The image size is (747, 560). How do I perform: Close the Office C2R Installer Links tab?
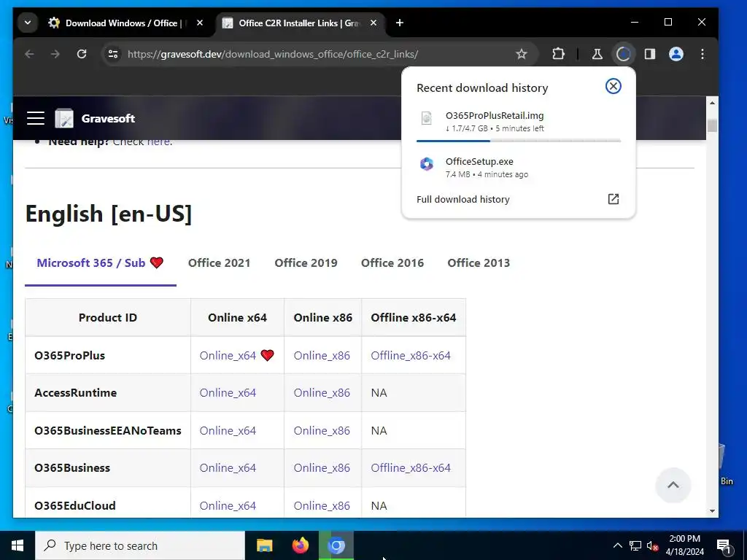[373, 23]
